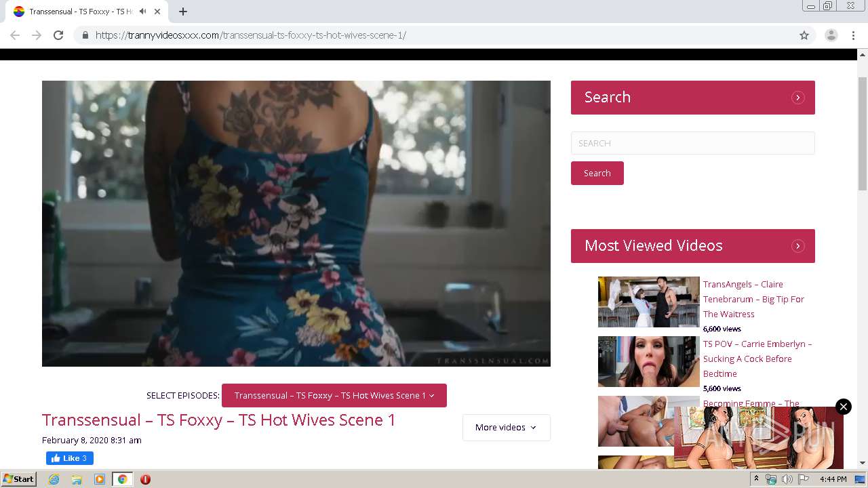Click the red round taskbar icon
Image resolution: width=868 pixels, height=488 pixels.
click(x=145, y=479)
